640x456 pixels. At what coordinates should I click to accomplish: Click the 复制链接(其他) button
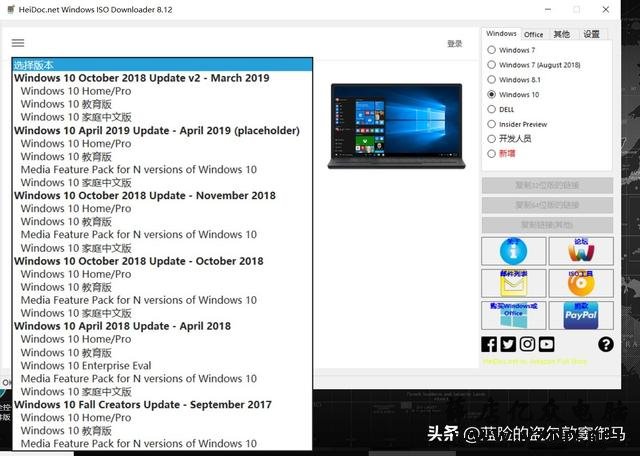point(547,225)
